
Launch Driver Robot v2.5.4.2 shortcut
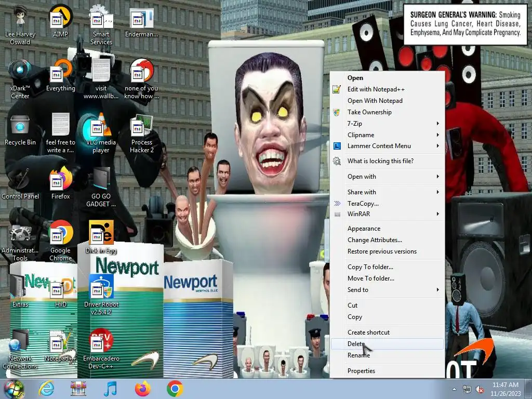pos(101,295)
